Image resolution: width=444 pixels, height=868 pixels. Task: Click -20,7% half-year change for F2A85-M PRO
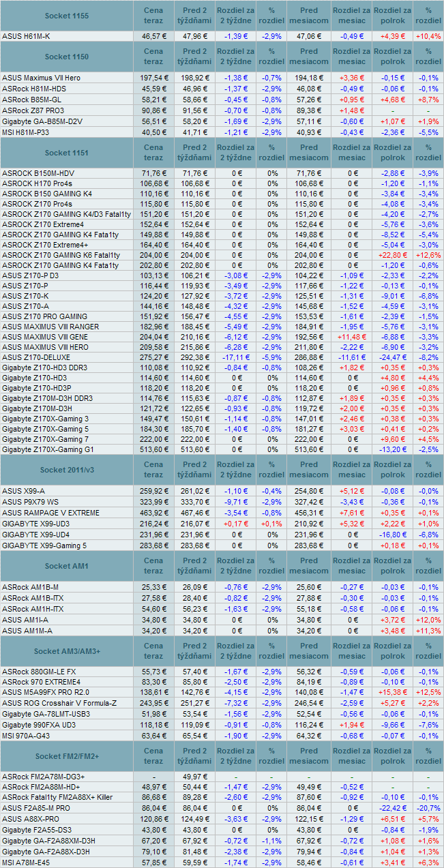428,807
